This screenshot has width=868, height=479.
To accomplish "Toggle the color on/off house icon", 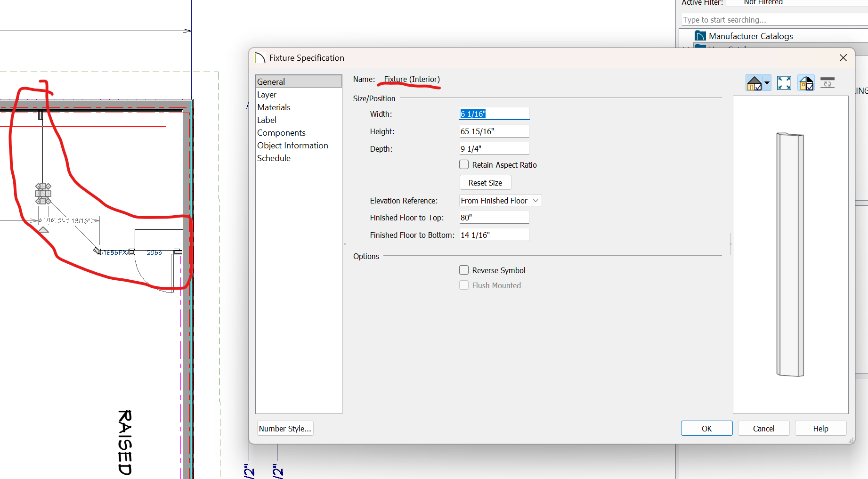I will tap(806, 83).
